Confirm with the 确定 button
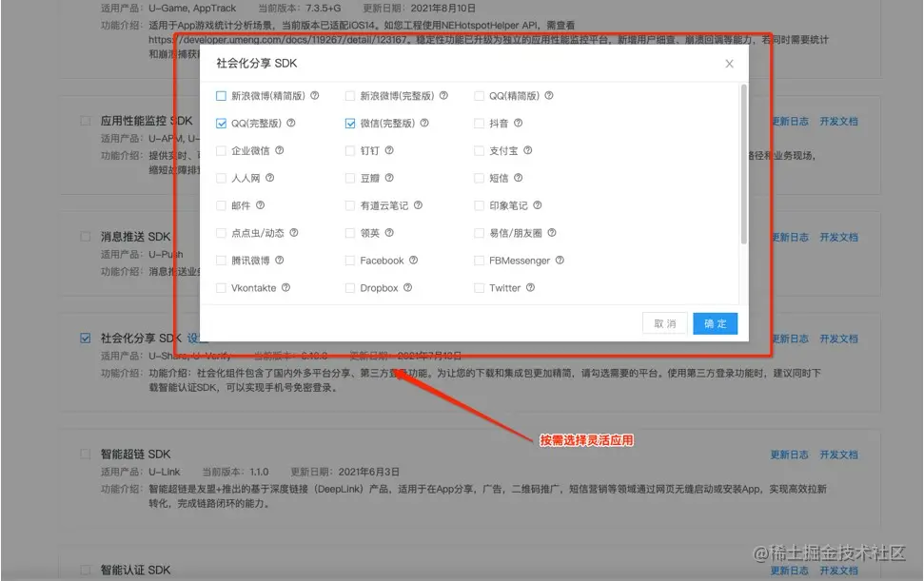Screen dimensions: 924x581 tap(715, 323)
